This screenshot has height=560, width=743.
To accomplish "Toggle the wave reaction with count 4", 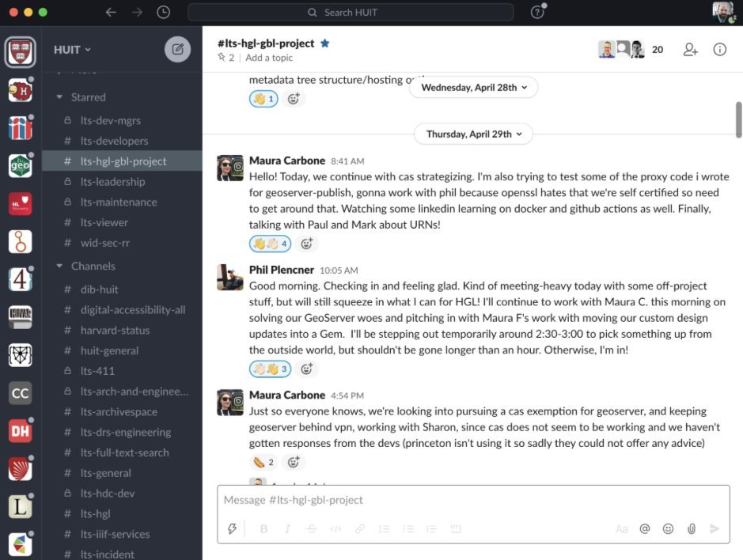I will (270, 244).
